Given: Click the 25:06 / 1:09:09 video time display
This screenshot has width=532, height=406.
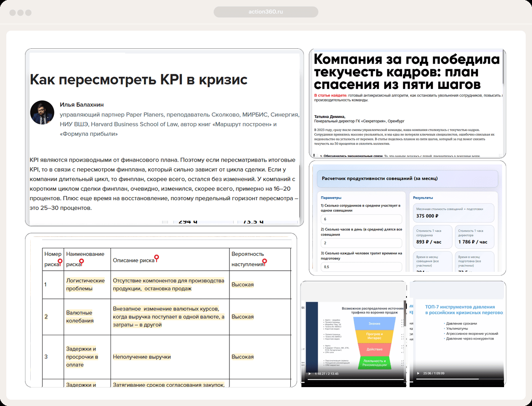Looking at the screenshot, I should click(434, 373).
